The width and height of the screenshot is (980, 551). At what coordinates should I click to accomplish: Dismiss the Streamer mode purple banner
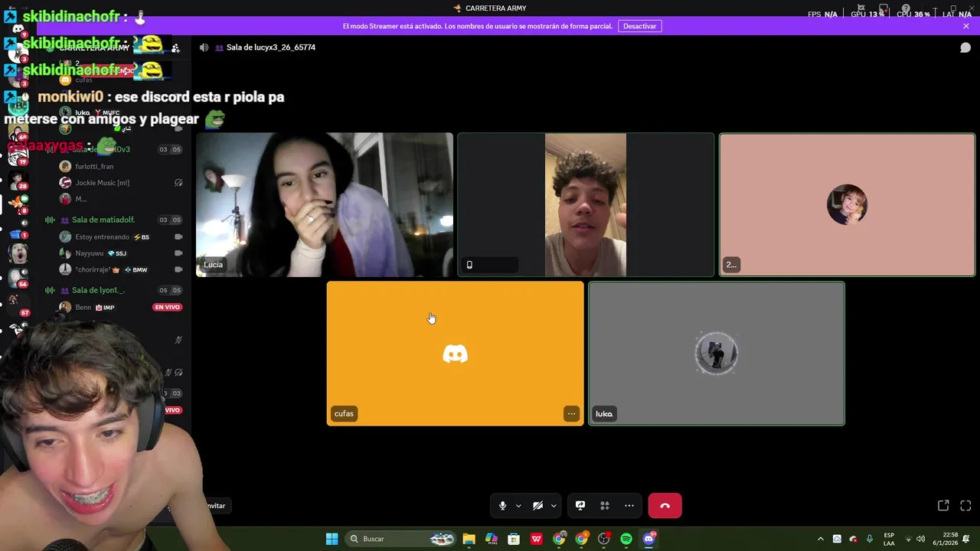966,26
